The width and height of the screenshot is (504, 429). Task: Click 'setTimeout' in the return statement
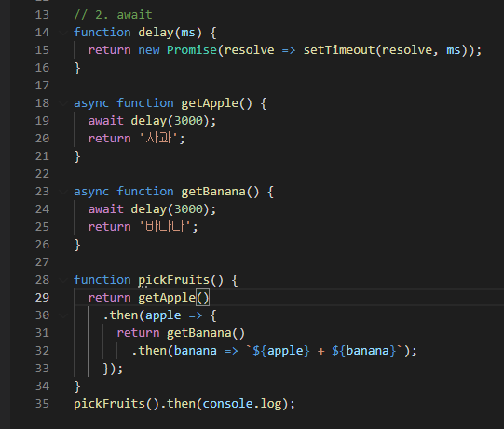[x=339, y=50]
